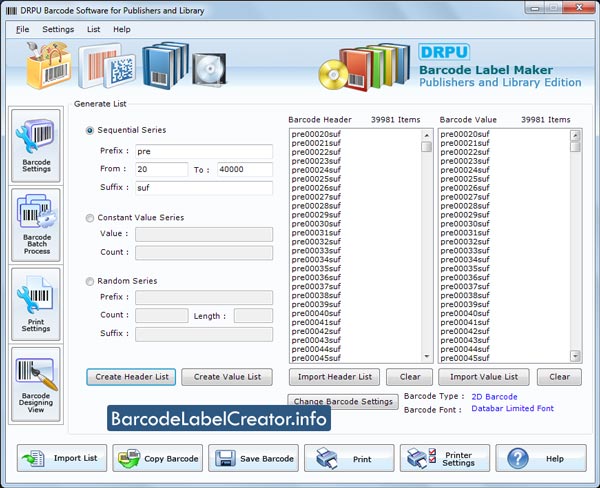
Task: Click the Random Series Suffix field
Action: [x=204, y=334]
